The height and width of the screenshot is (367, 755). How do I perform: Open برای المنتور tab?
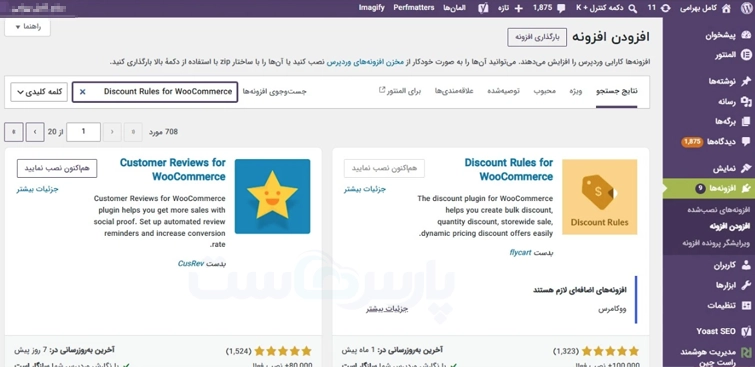[x=400, y=91]
